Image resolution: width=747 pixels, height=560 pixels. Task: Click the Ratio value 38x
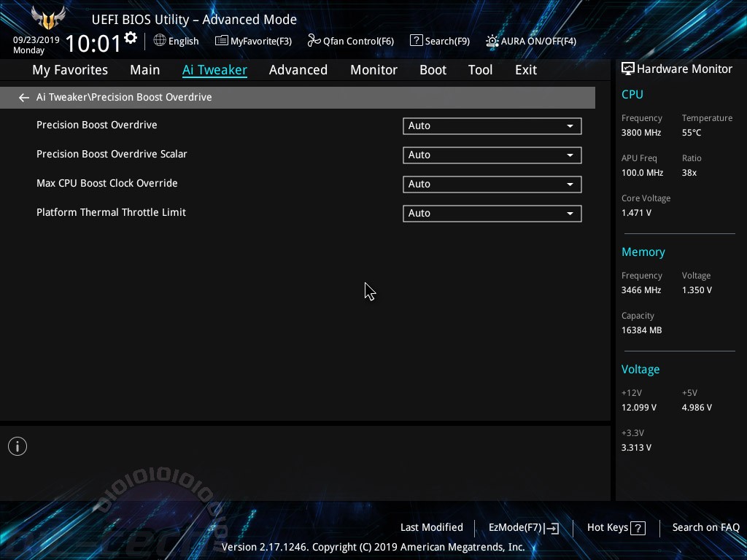coord(689,173)
